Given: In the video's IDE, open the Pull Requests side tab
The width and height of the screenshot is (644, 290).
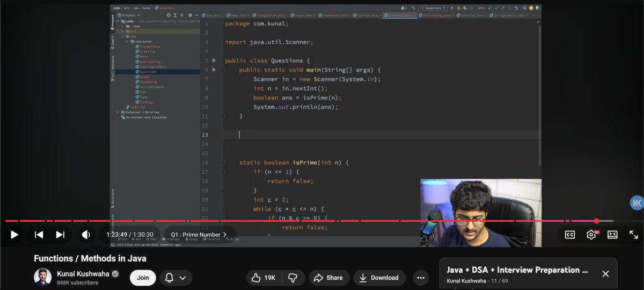Looking at the screenshot, I should pyautogui.click(x=113, y=68).
